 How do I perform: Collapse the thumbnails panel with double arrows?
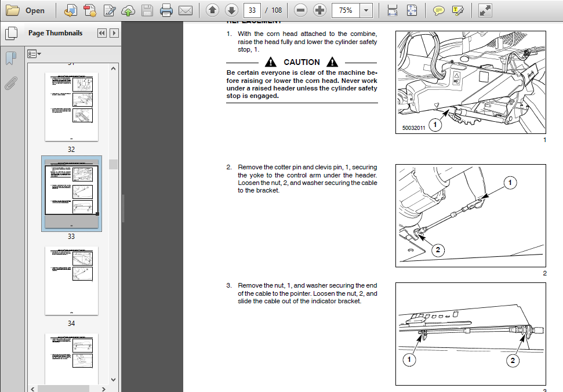coord(102,33)
